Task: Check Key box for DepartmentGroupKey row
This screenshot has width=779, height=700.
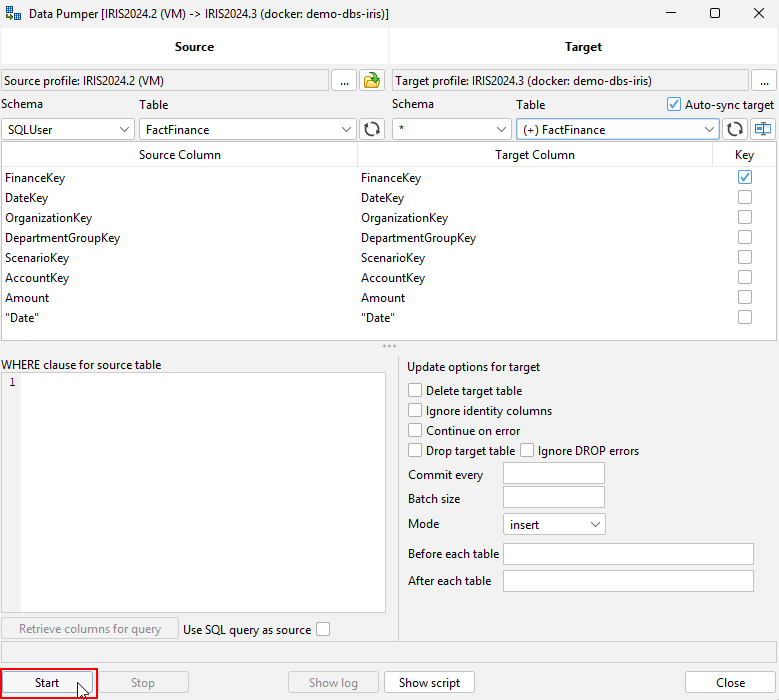Action: (x=744, y=237)
